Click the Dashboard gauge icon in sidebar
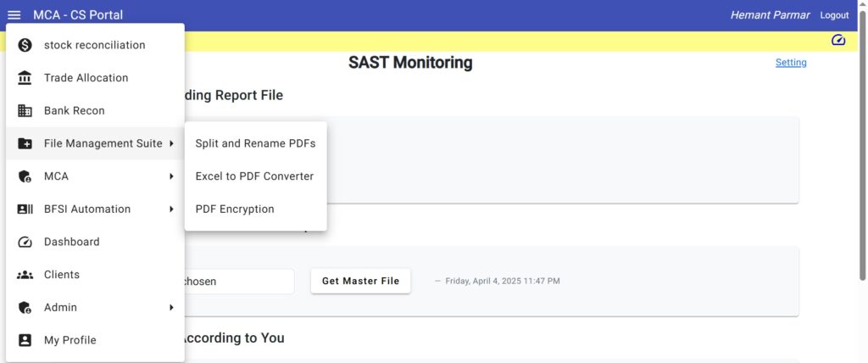The image size is (868, 363). point(25,242)
